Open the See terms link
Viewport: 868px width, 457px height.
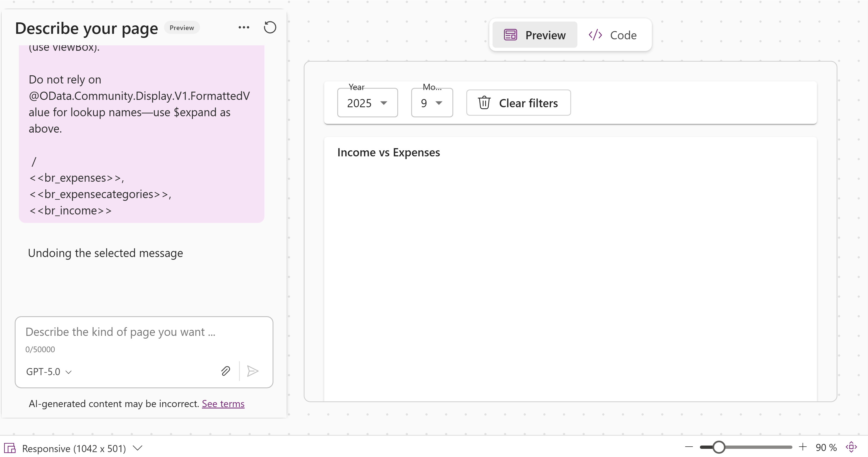(223, 404)
